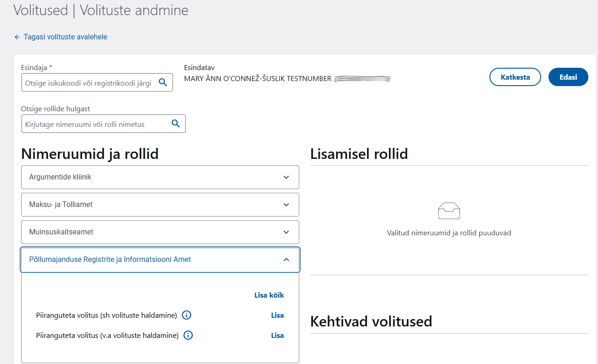
Task: Open the Tagasi volituste avalehele link
Action: (65, 37)
